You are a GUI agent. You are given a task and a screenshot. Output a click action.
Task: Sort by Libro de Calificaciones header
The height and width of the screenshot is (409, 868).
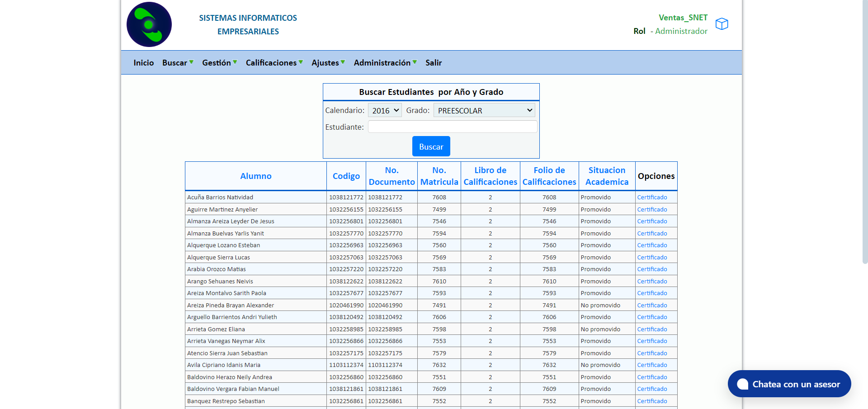pyautogui.click(x=491, y=176)
